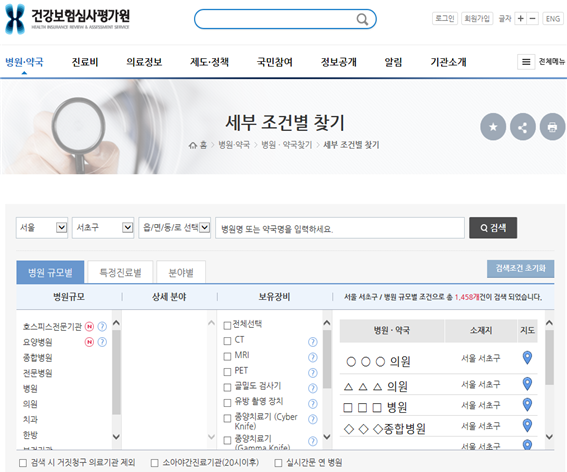The width and height of the screenshot is (567, 472).
Task: Open the 서울 city dropdown
Action: 42,228
